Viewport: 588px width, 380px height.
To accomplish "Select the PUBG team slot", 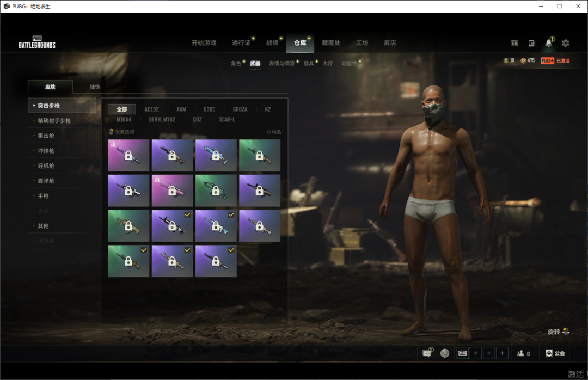I will tap(463, 353).
